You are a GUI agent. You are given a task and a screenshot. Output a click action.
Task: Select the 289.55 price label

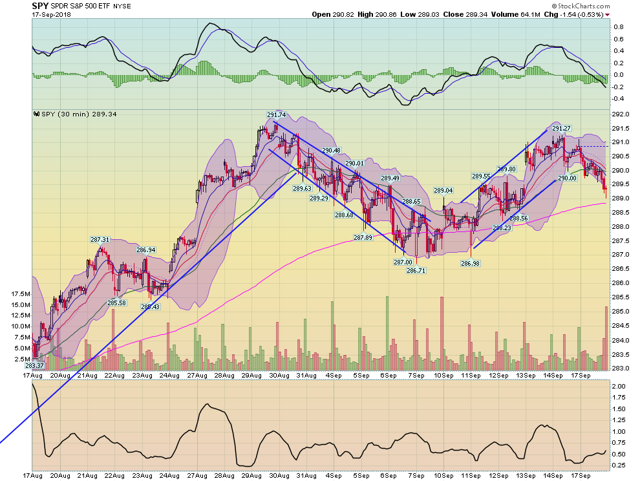(481, 177)
